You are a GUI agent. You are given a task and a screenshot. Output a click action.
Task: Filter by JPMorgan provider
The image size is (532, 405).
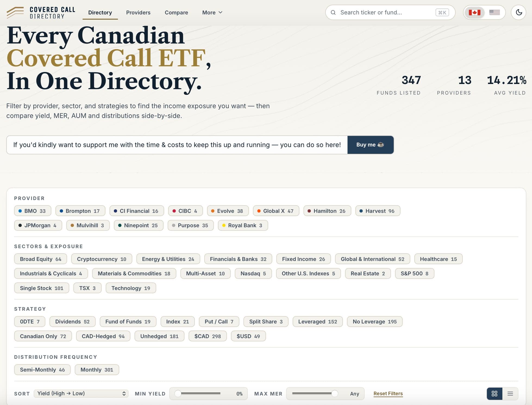(x=38, y=225)
